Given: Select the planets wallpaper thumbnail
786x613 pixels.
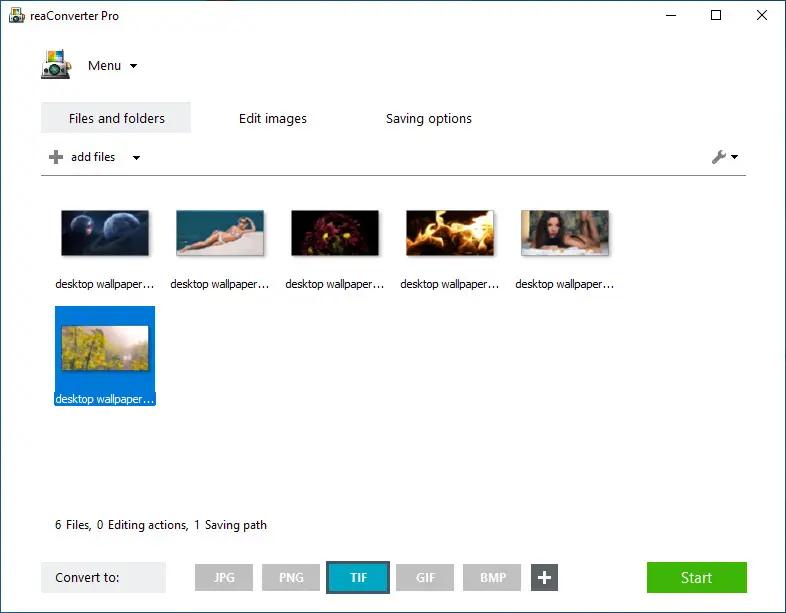Looking at the screenshot, I should pos(105,233).
